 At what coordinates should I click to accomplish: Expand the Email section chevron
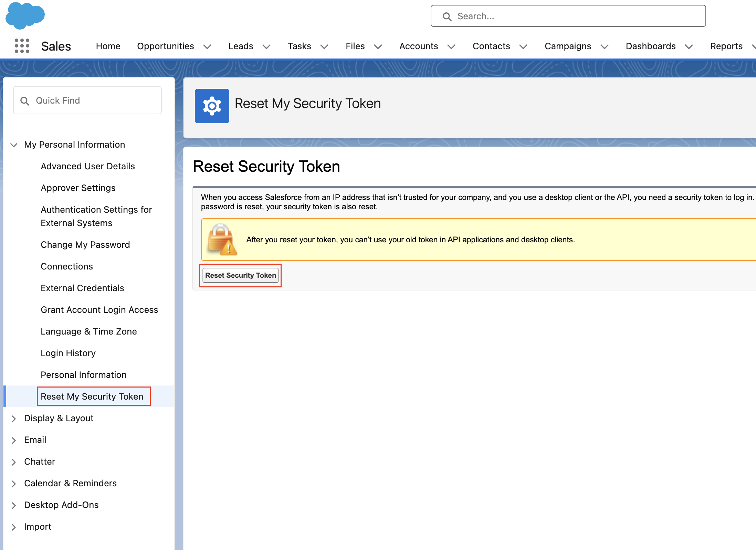point(14,440)
